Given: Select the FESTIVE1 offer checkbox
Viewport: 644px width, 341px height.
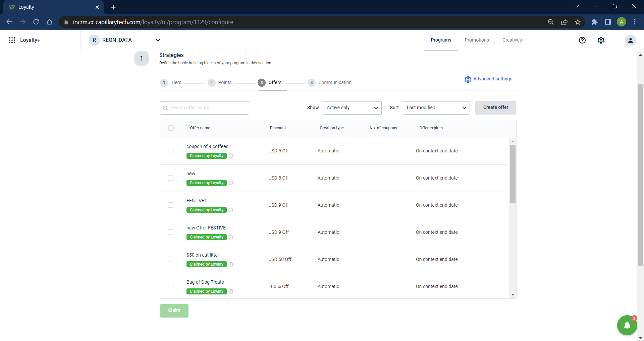Looking at the screenshot, I should point(171,205).
